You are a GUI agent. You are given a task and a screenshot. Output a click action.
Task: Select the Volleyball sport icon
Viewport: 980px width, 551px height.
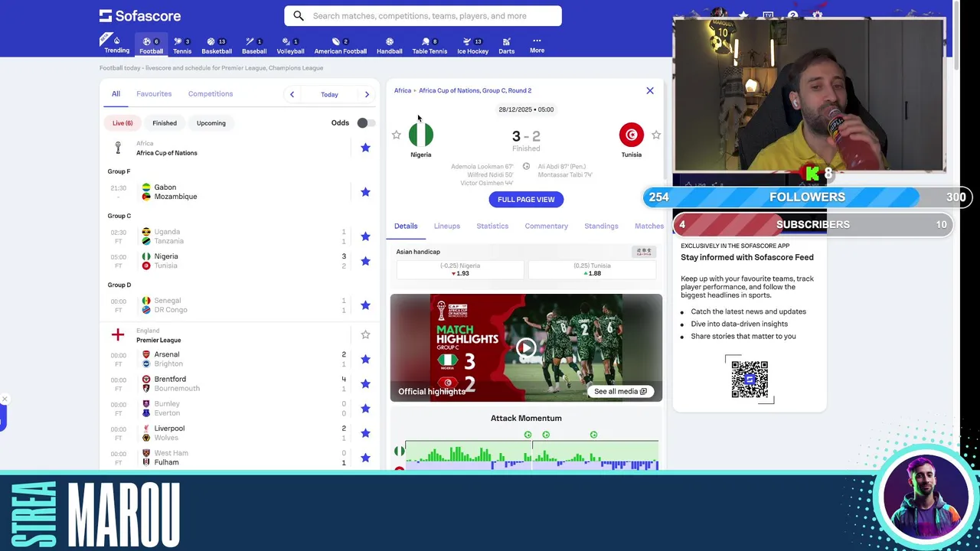pyautogui.click(x=290, y=46)
